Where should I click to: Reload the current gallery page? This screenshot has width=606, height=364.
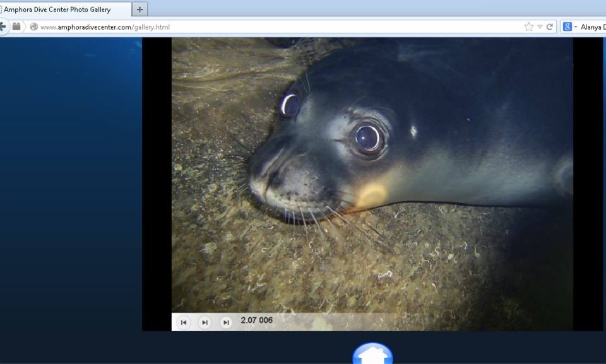(x=550, y=26)
